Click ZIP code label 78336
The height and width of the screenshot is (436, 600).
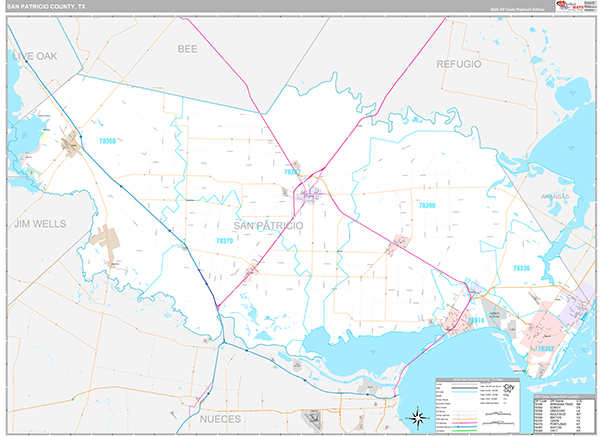point(522,268)
